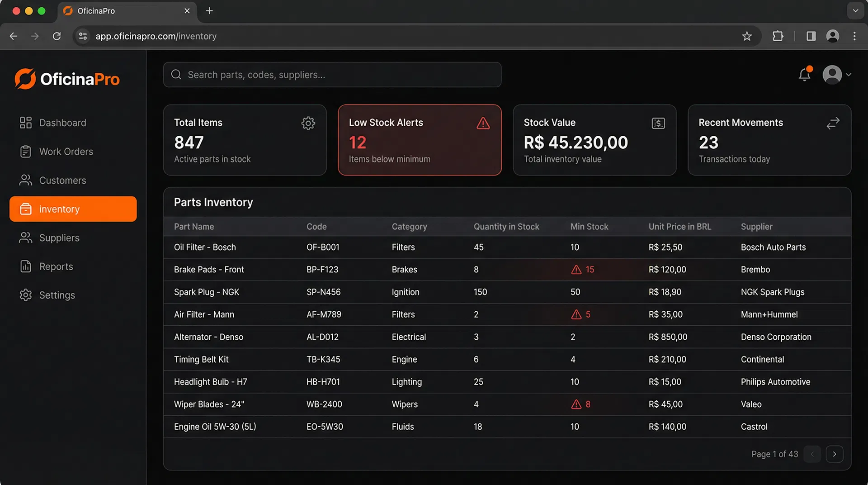The width and height of the screenshot is (868, 485).
Task: Click the OficinaPro logo in the sidebar
Action: tap(67, 79)
